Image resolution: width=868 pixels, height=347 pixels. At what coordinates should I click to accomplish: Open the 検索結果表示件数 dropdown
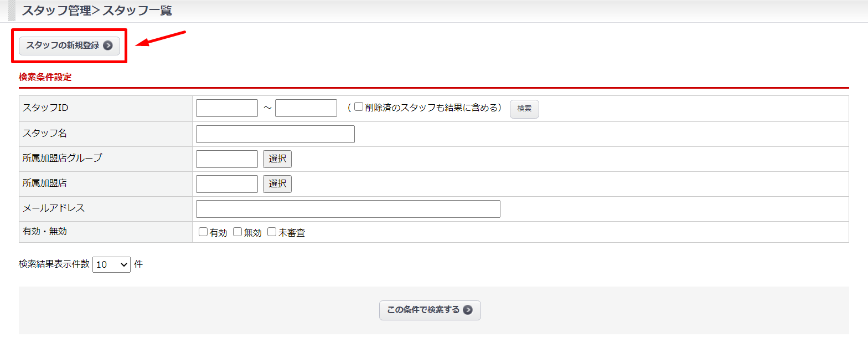pos(111,264)
